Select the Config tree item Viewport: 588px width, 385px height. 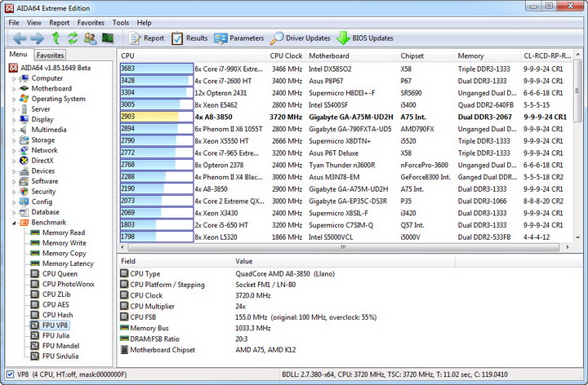[42, 201]
